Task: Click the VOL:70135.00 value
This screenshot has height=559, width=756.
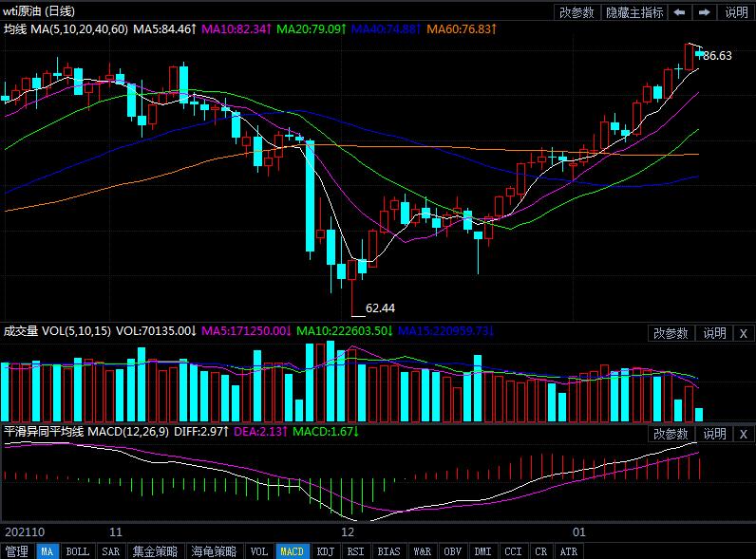Action: pos(156,331)
